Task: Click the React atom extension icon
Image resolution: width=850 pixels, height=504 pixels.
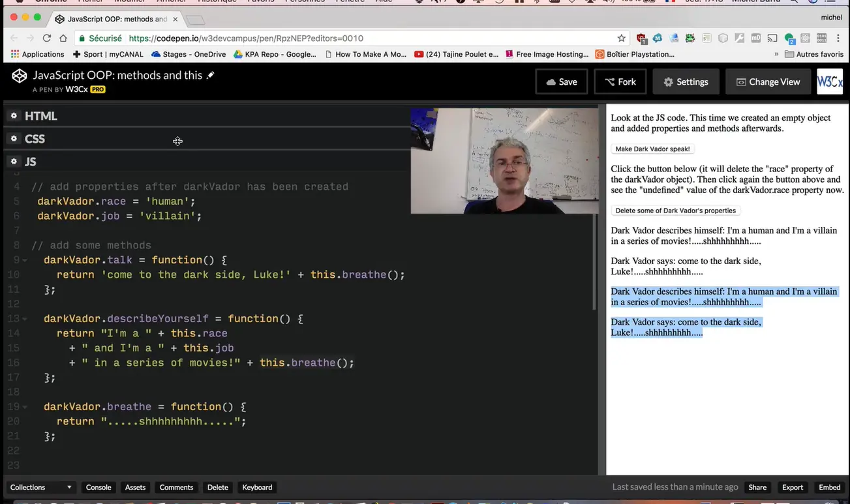Action: (806, 38)
